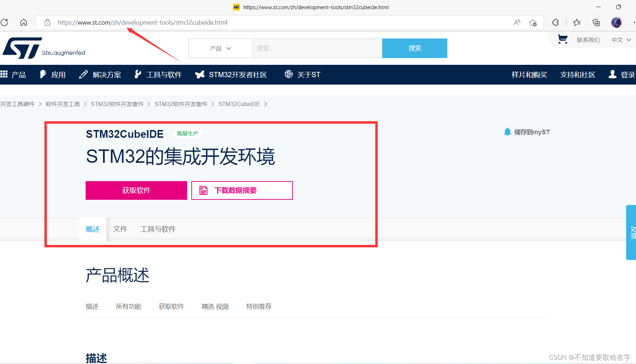Minimize the browser window

[x=598, y=7]
